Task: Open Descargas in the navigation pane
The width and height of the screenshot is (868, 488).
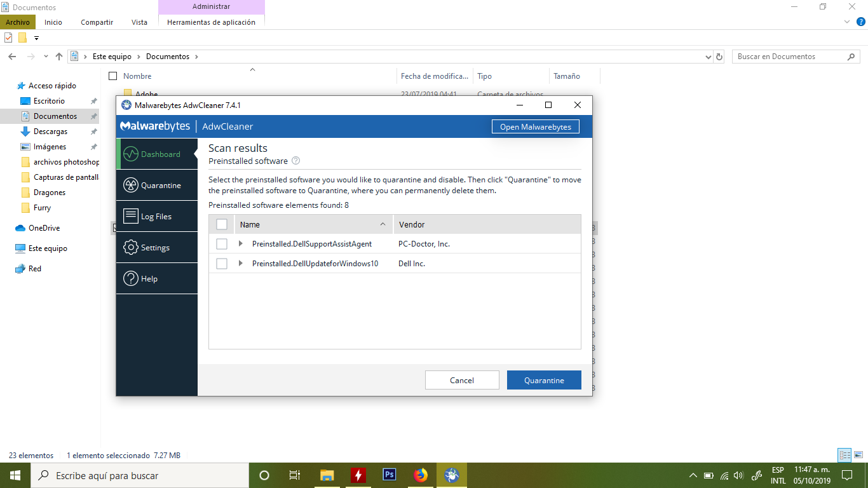Action: point(50,132)
